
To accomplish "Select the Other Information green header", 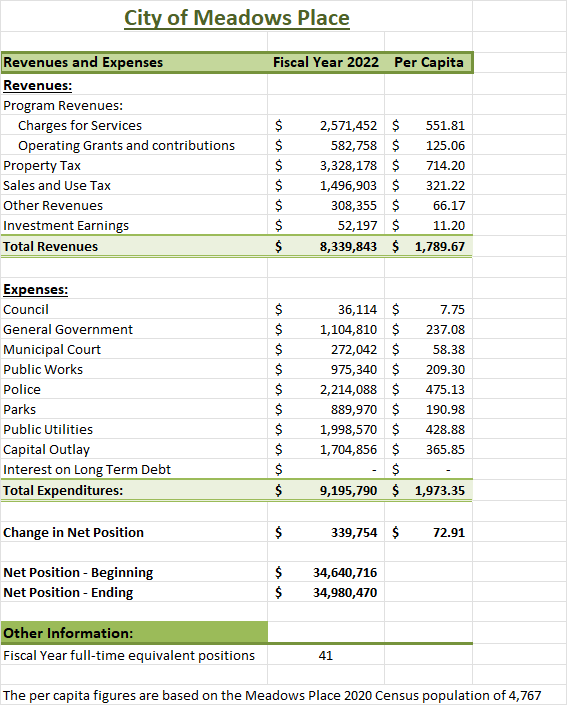I will (x=134, y=633).
